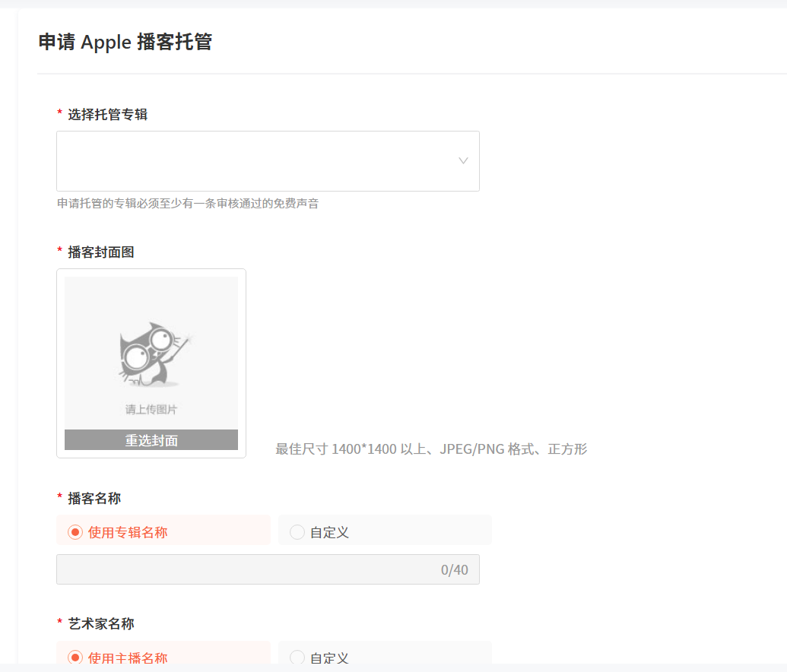The height and width of the screenshot is (672, 787).
Task: Click the 请上传图片 upload caption
Action: (x=151, y=409)
